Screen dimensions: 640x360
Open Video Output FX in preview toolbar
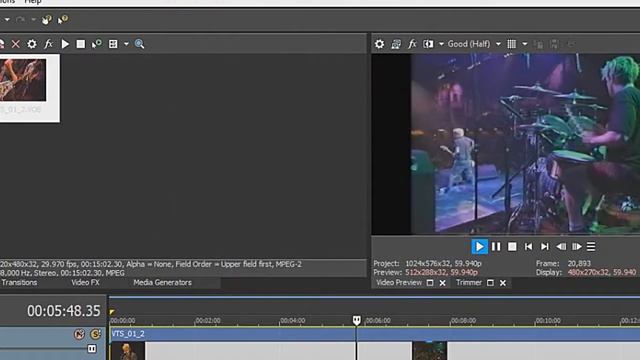(412, 44)
